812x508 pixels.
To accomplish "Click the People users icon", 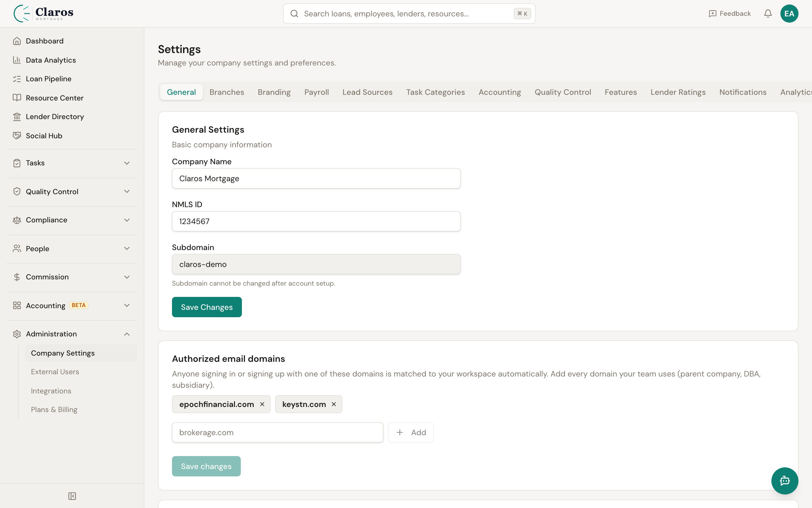I will coord(17,249).
